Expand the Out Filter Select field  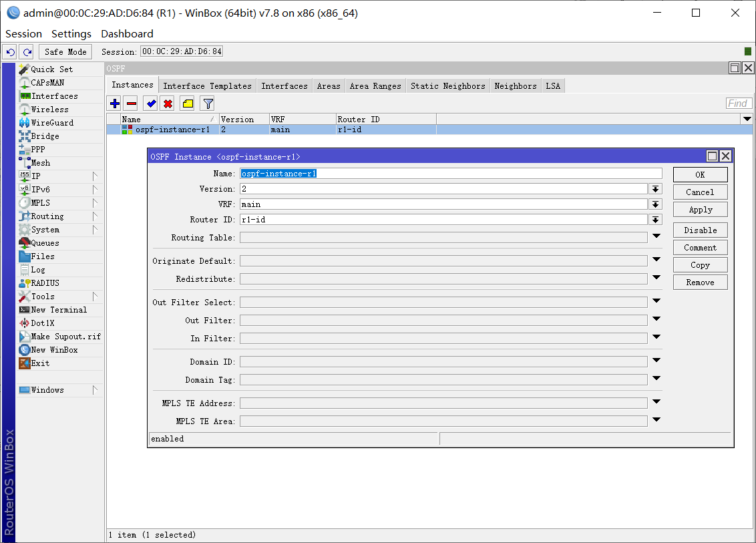[656, 301]
